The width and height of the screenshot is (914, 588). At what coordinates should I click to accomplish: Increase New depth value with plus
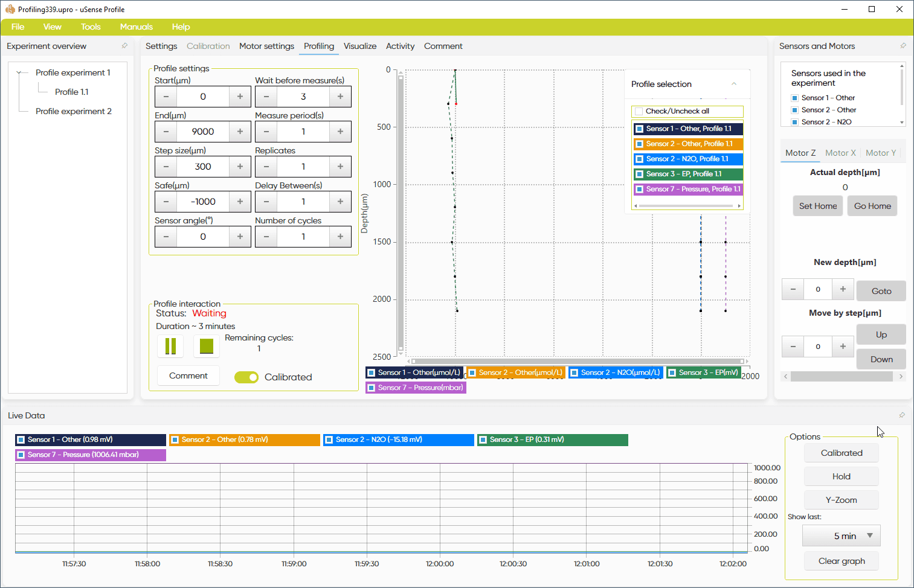coord(843,289)
